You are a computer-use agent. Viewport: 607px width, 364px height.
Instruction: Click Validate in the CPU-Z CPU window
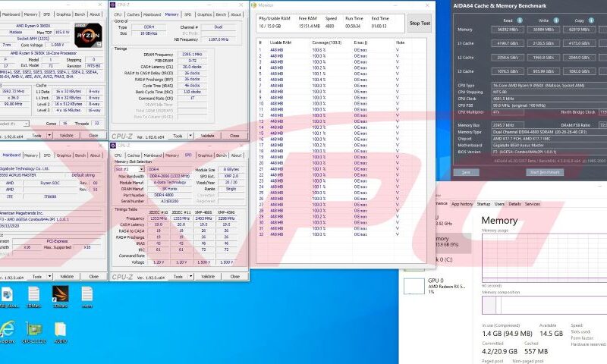tap(66, 136)
